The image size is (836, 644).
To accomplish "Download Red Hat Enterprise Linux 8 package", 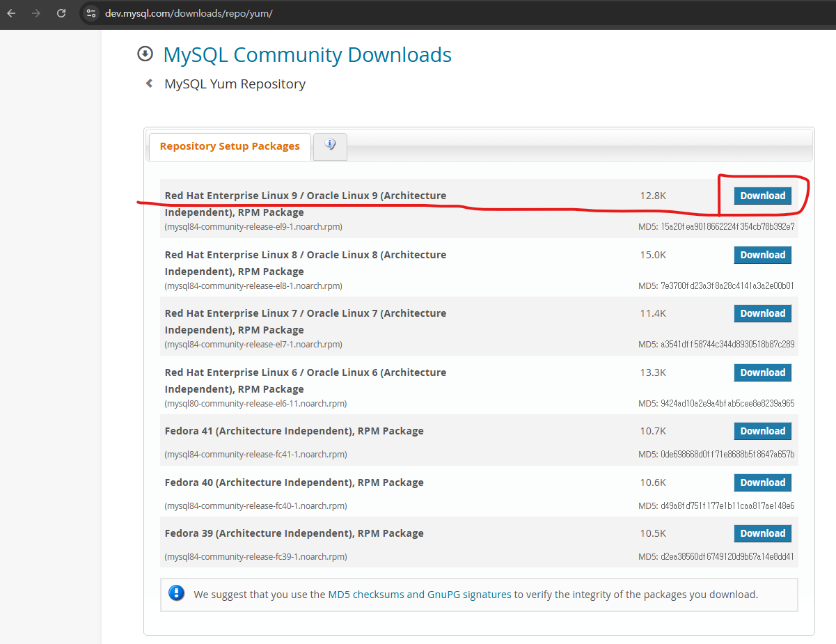I will (762, 255).
